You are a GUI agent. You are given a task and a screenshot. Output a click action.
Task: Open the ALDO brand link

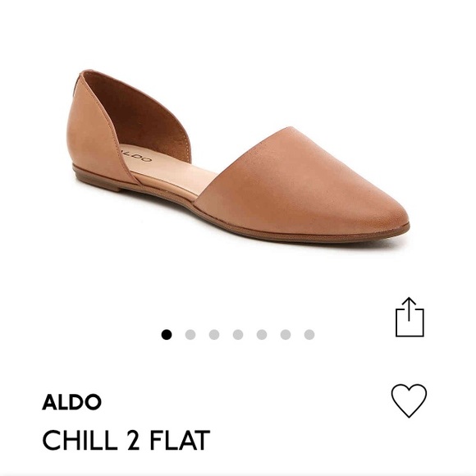[71, 402]
